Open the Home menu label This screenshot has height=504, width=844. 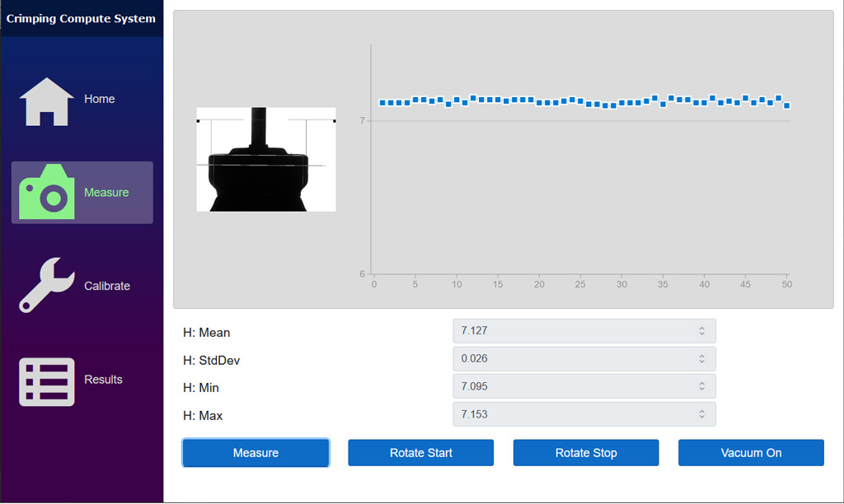tap(99, 99)
